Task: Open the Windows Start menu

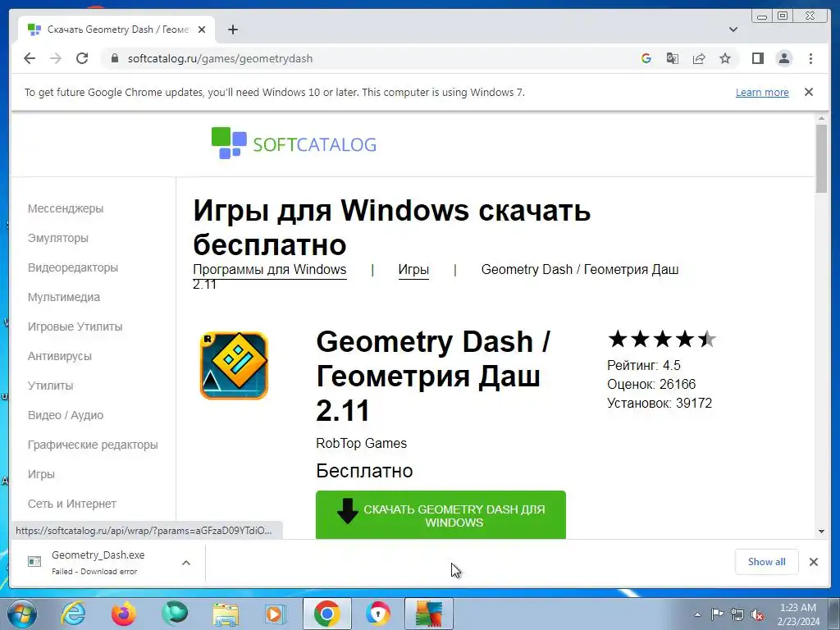Action: (22, 614)
